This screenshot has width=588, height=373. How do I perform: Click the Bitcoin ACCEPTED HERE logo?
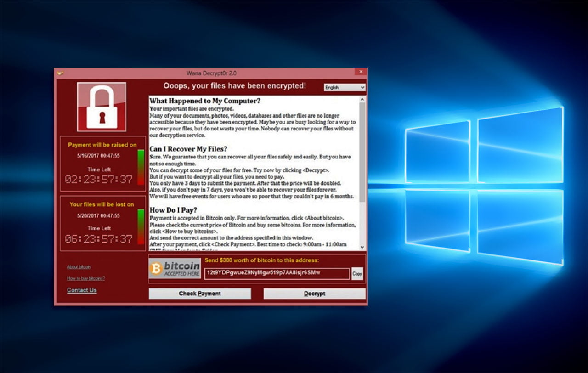(x=174, y=268)
